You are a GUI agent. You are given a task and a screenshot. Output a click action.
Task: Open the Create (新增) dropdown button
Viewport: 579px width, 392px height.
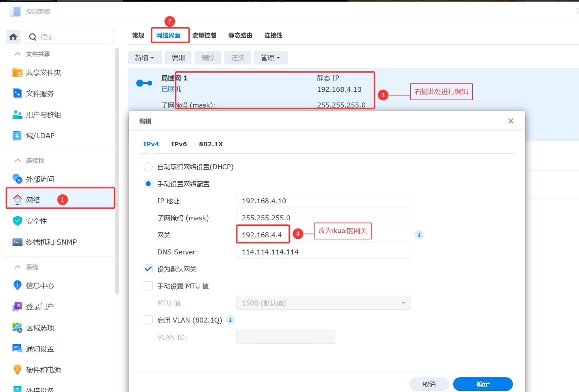coord(145,58)
